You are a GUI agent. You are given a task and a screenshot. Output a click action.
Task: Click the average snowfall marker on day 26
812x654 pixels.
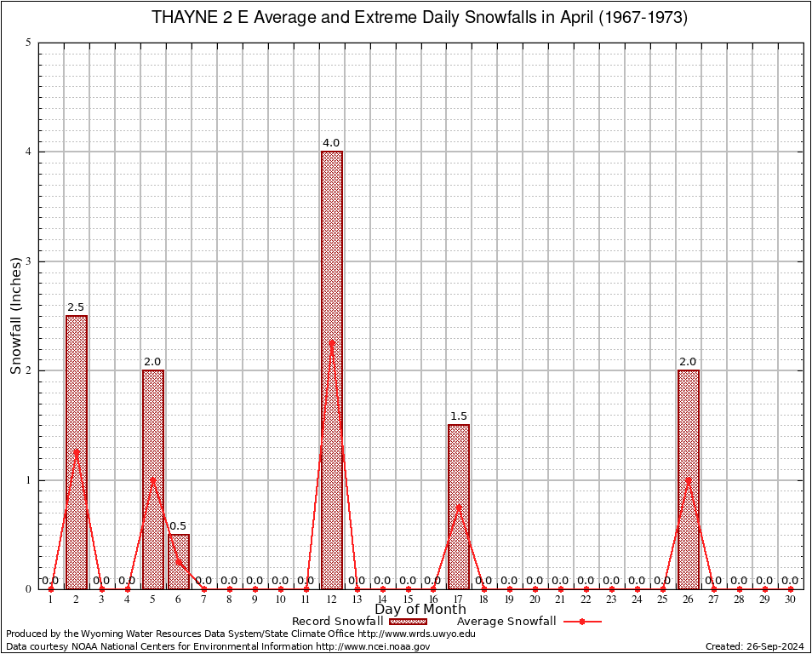click(x=689, y=479)
